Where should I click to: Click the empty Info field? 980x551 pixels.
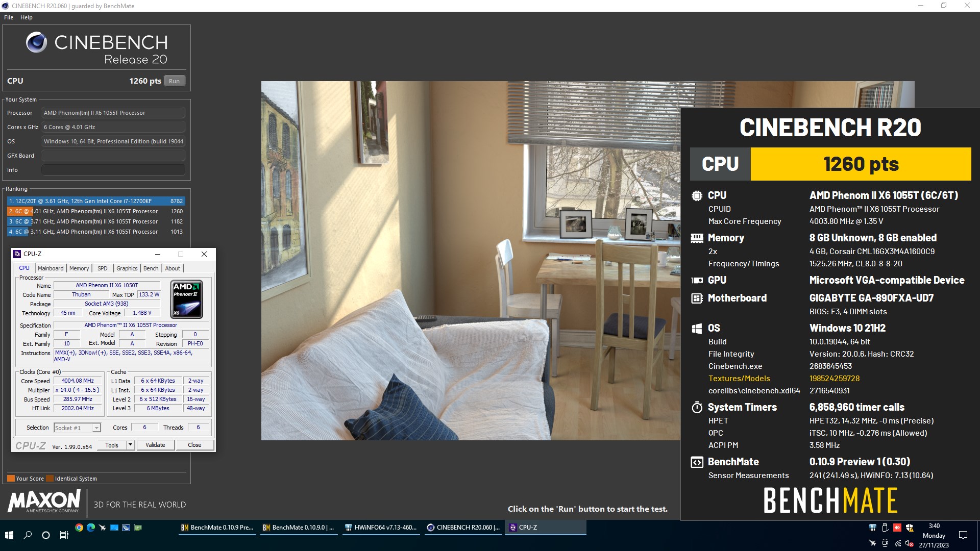(x=113, y=170)
